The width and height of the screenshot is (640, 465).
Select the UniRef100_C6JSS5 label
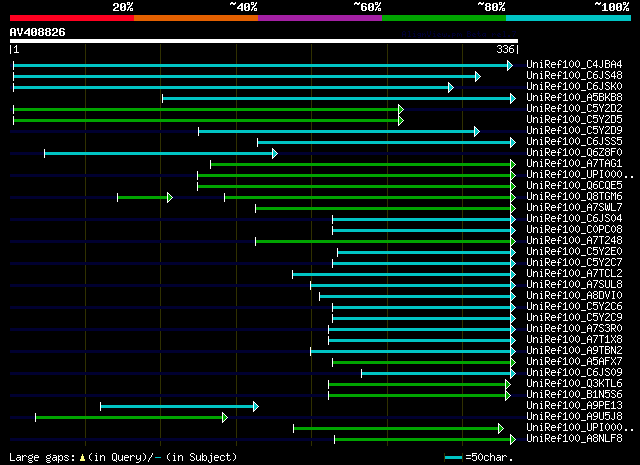coord(574,141)
